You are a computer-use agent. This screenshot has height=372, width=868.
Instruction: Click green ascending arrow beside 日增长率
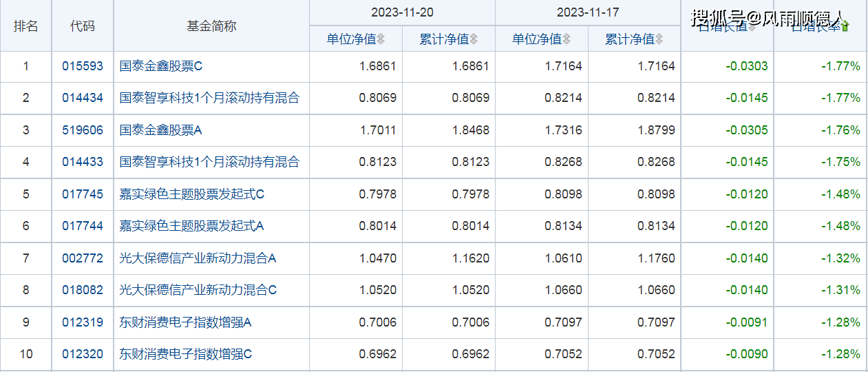(x=845, y=27)
